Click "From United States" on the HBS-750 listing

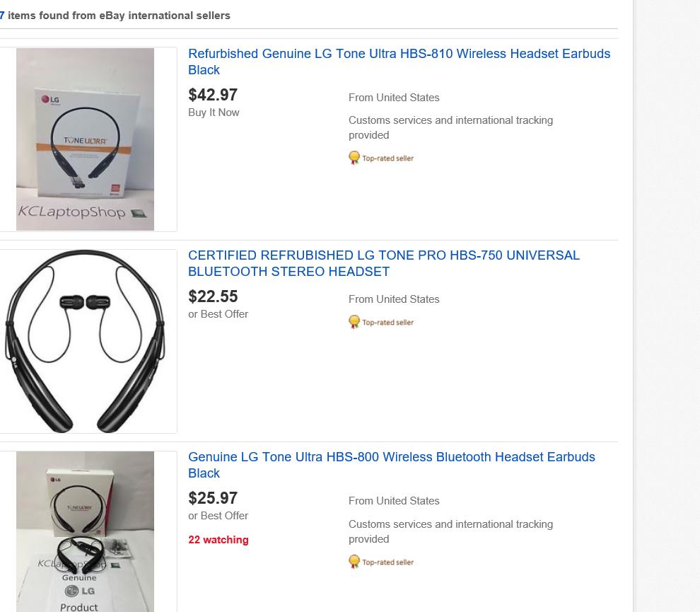394,299
